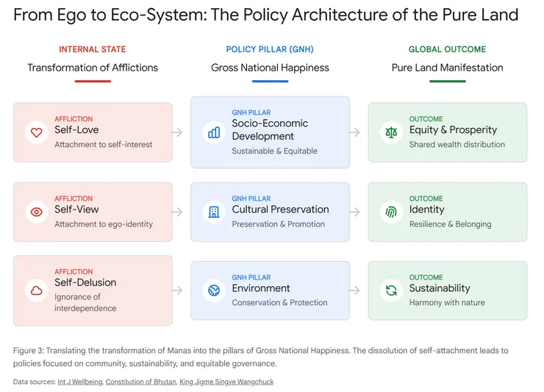
Task: Select the POLICY PILLAR (GNH) column header
Action: (x=270, y=49)
